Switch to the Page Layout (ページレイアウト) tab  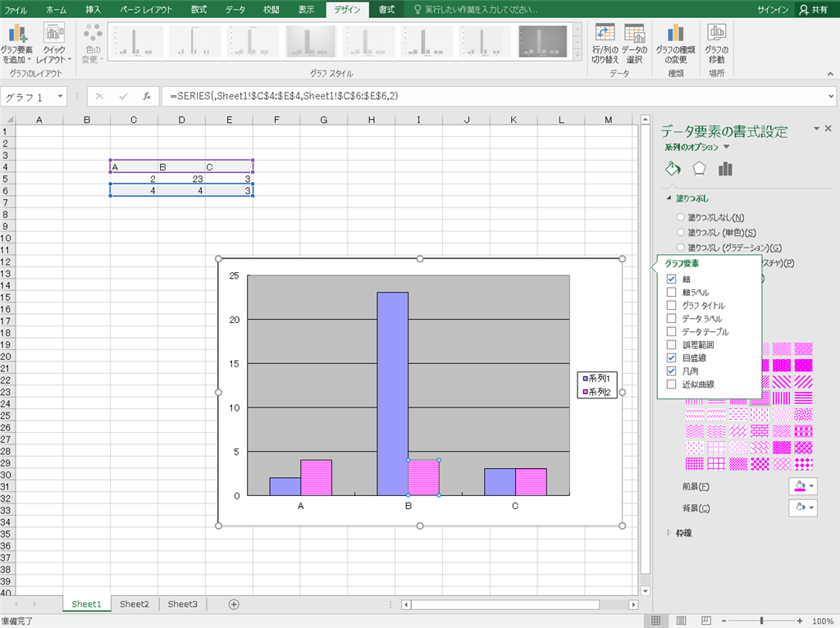(x=146, y=10)
